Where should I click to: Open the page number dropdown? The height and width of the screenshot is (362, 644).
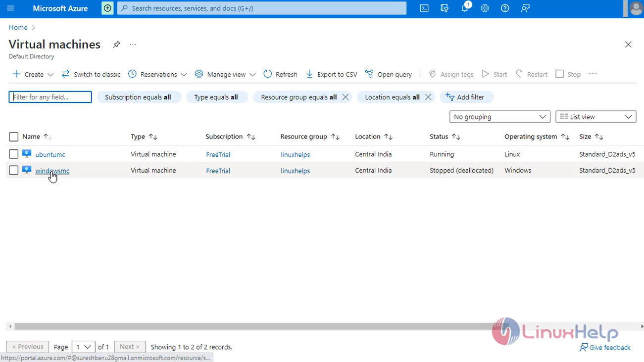83,347
